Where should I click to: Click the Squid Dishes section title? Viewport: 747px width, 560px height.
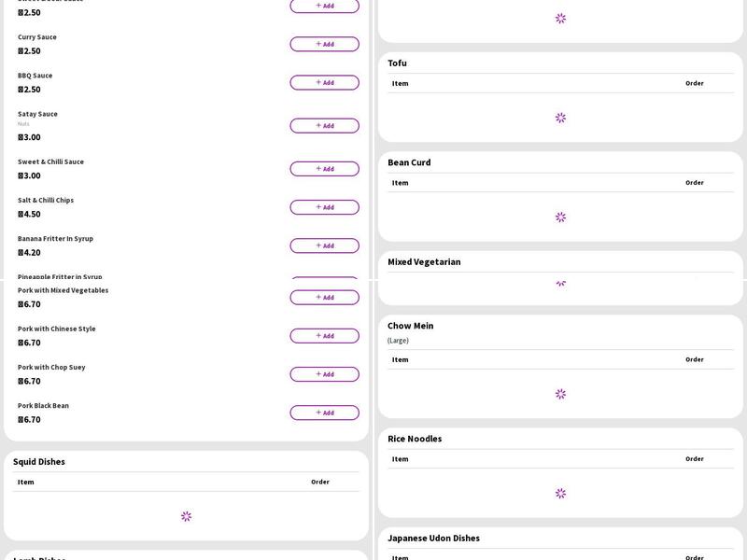click(39, 462)
